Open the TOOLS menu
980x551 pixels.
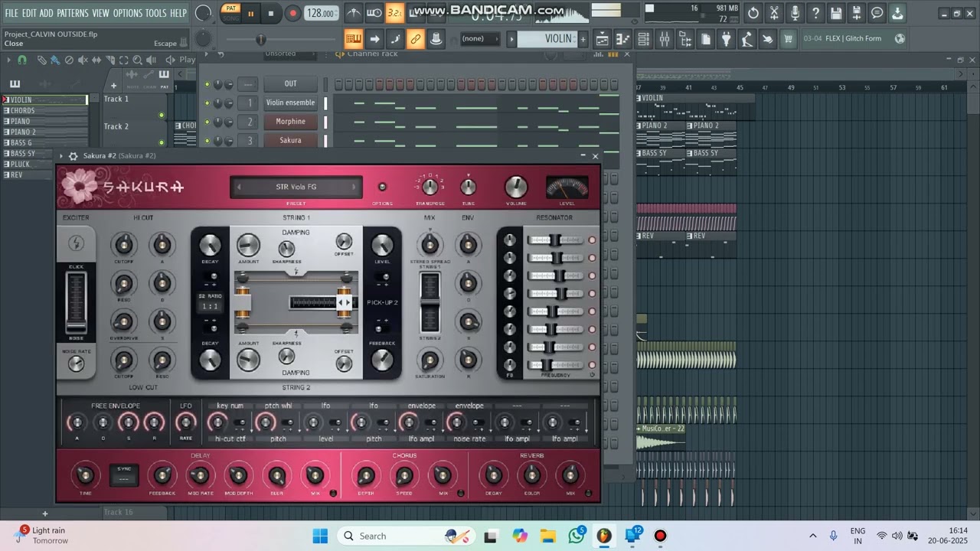click(x=156, y=13)
